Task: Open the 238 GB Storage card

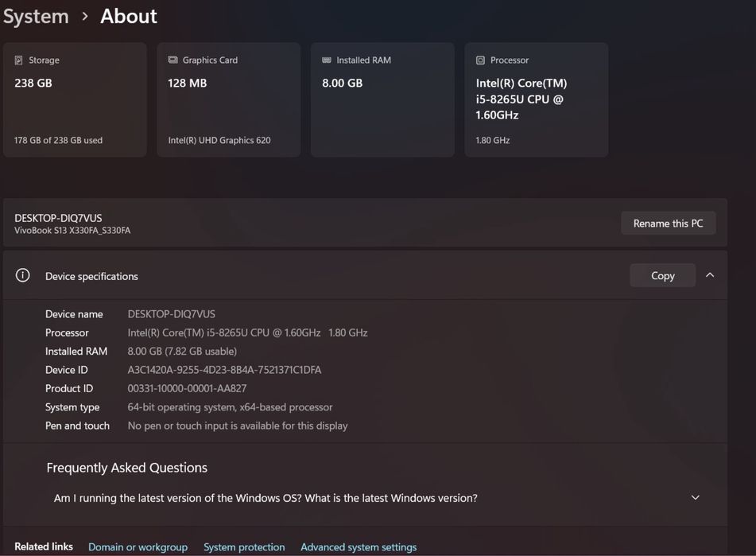Action: click(75, 100)
